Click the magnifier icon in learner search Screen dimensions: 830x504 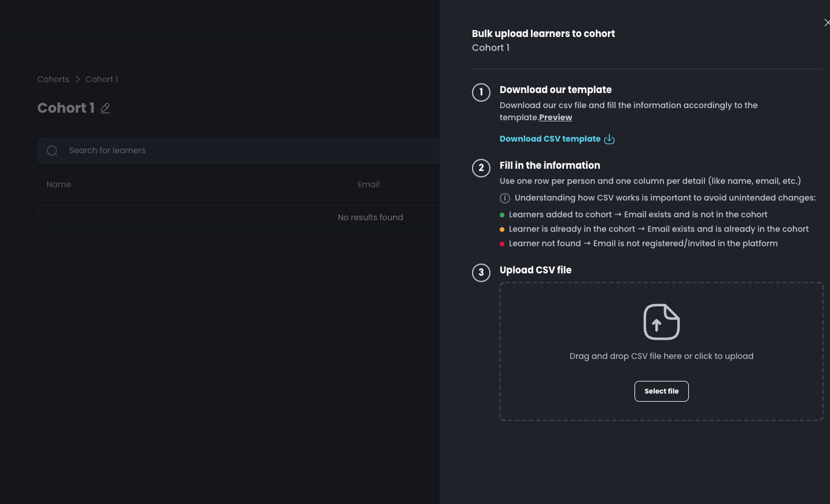tap(52, 151)
